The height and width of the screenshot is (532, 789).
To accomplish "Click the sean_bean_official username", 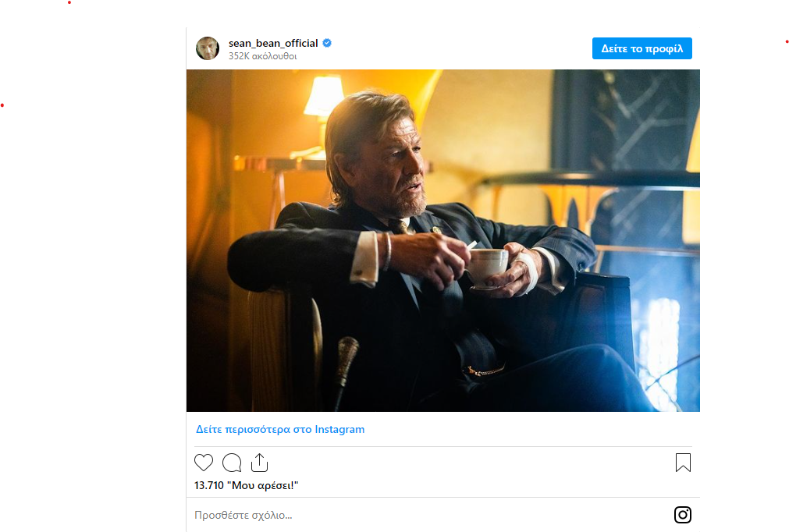I will [273, 43].
